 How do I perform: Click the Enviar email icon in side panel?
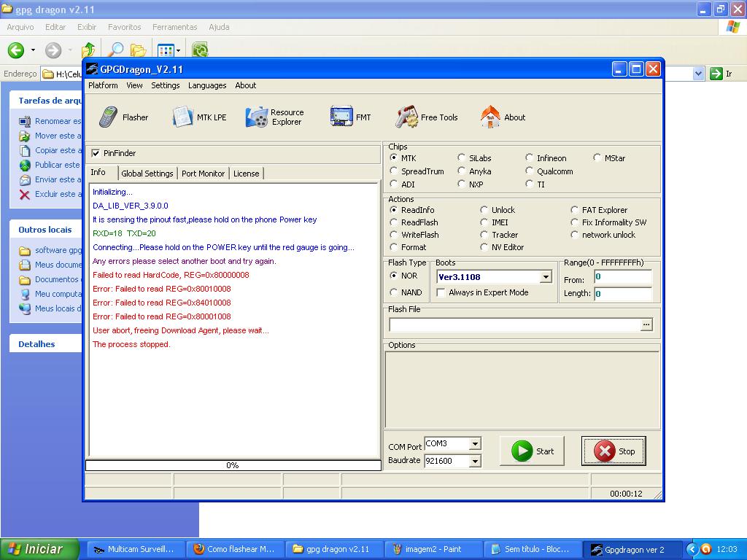tap(24, 180)
